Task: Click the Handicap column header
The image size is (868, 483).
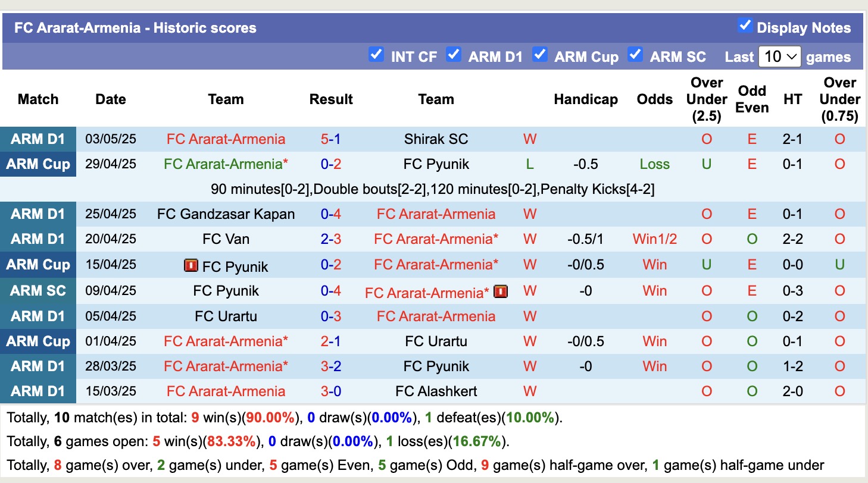Action: (586, 99)
